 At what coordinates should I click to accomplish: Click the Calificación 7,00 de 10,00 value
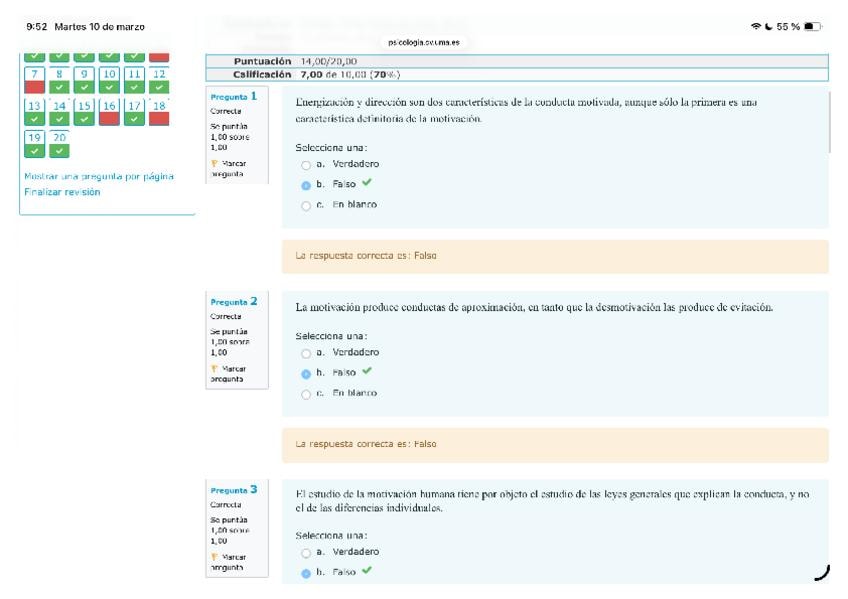point(350,74)
